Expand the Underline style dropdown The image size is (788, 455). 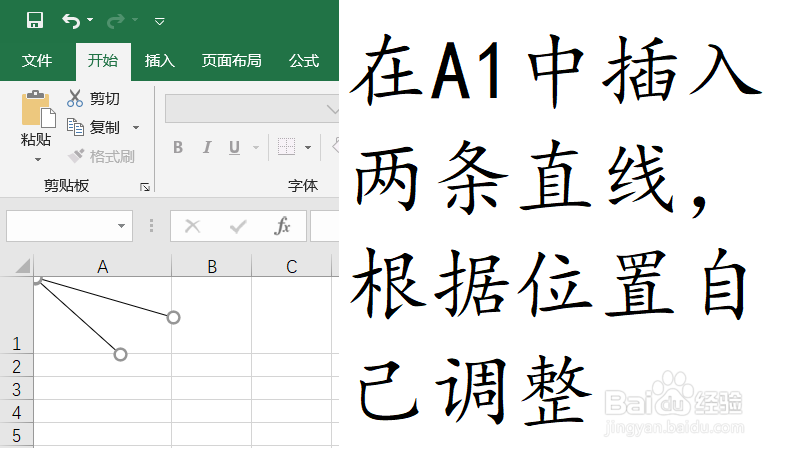click(256, 147)
